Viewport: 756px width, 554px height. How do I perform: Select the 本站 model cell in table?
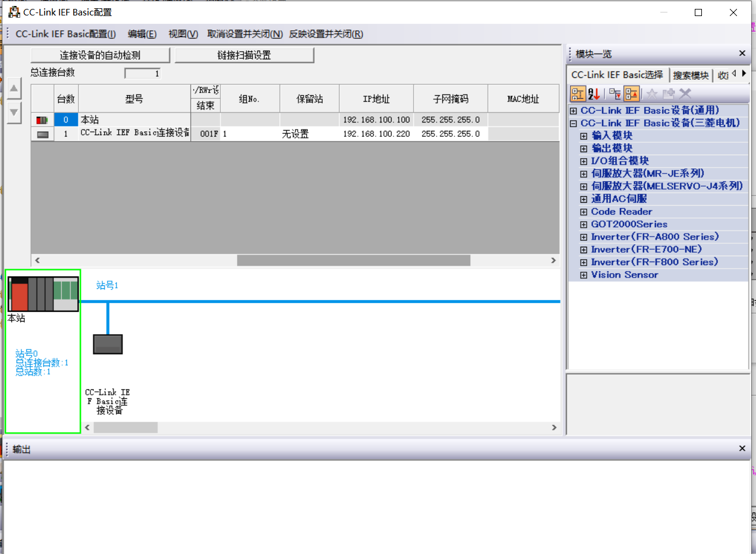pos(134,120)
